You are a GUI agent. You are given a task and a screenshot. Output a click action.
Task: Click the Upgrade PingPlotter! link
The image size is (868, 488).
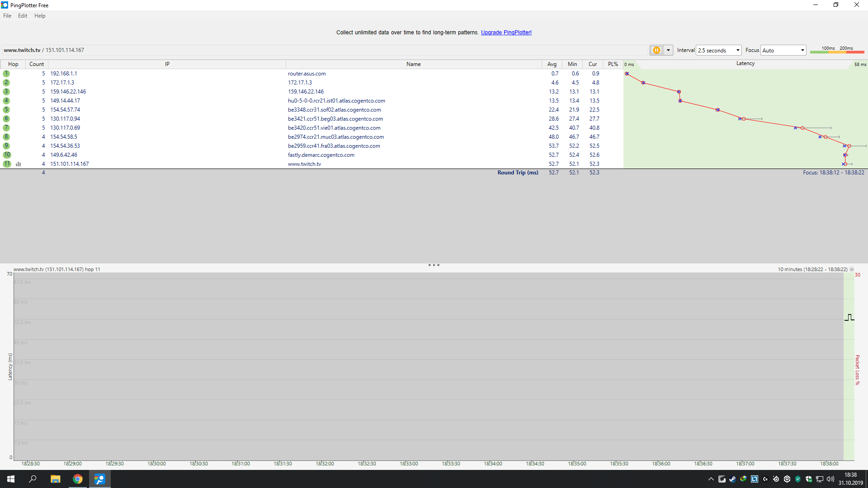506,33
